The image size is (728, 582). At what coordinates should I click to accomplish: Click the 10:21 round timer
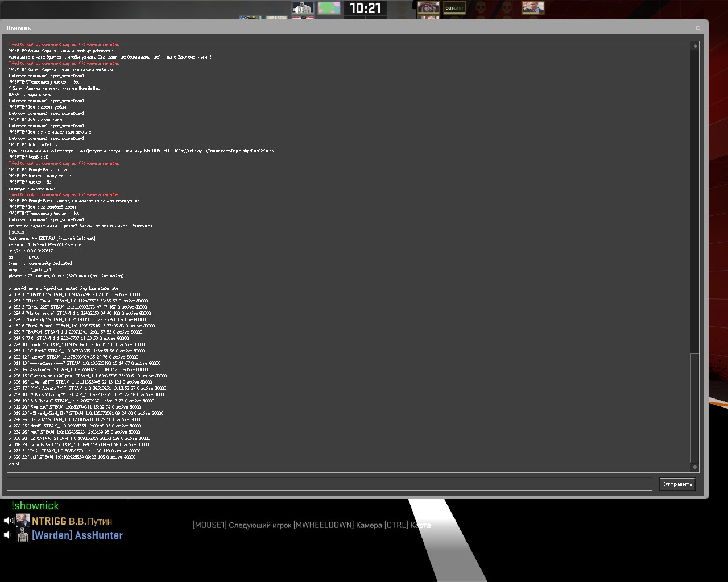[x=365, y=8]
